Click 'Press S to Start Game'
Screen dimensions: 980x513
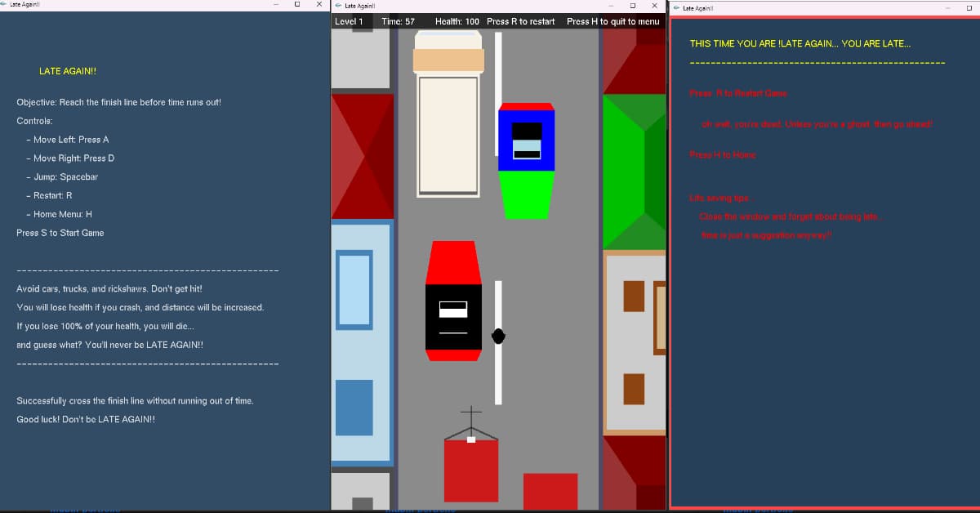60,233
